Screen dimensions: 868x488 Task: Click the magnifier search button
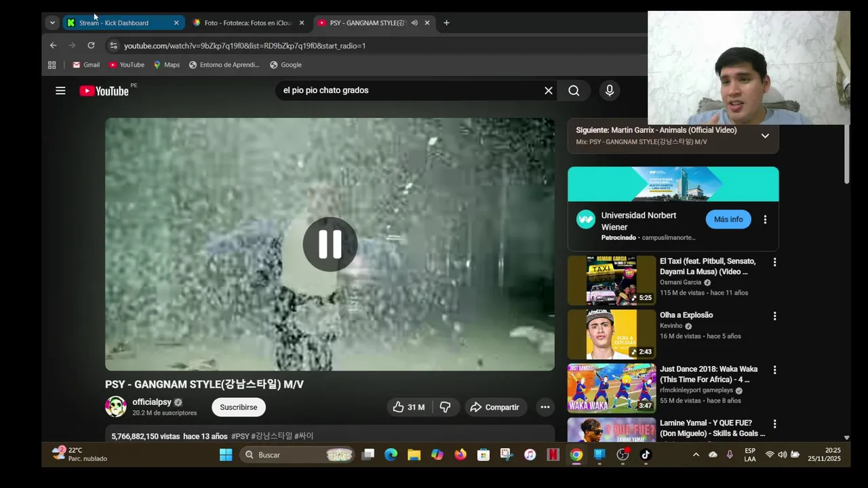point(574,91)
